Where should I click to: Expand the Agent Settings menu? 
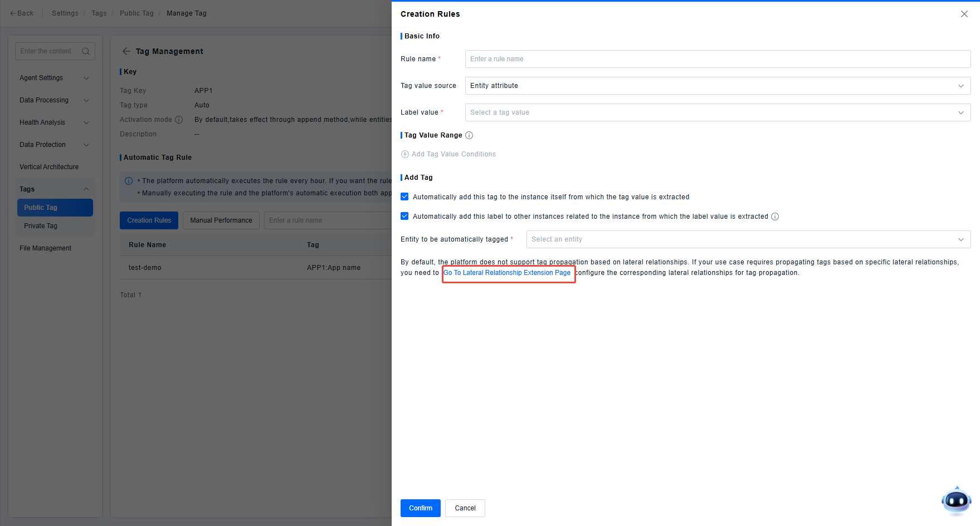point(55,78)
